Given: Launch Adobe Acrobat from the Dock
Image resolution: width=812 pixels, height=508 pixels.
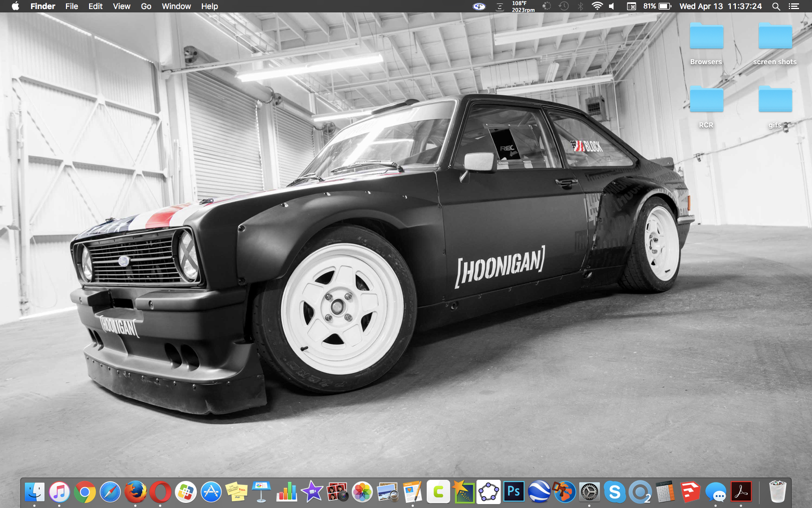Looking at the screenshot, I should tap(741, 492).
